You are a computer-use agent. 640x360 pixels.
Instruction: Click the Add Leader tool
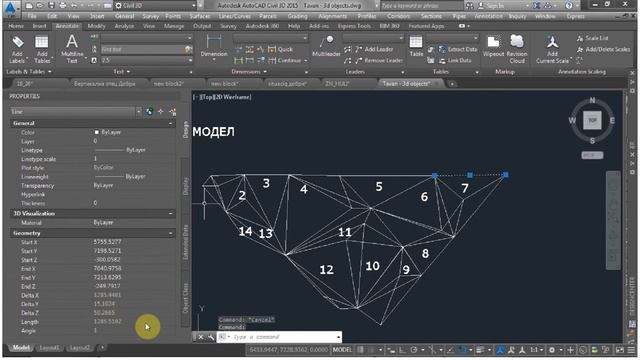tap(374, 49)
